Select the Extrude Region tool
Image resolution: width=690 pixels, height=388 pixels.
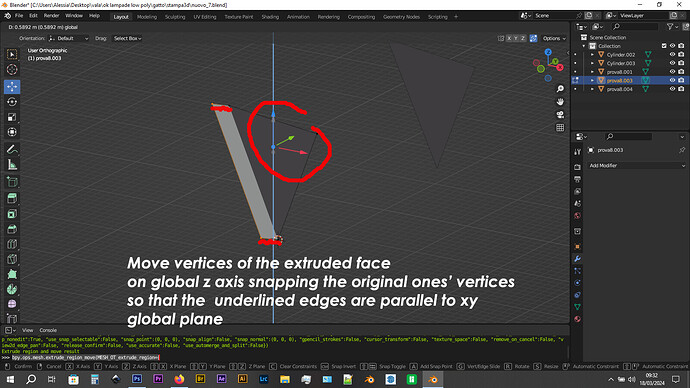coord(12,198)
